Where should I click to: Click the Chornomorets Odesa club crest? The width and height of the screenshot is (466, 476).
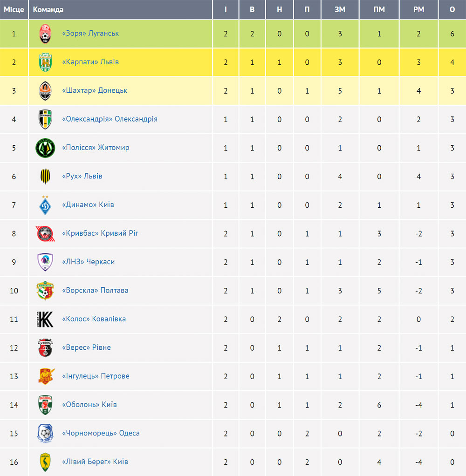tap(45, 434)
